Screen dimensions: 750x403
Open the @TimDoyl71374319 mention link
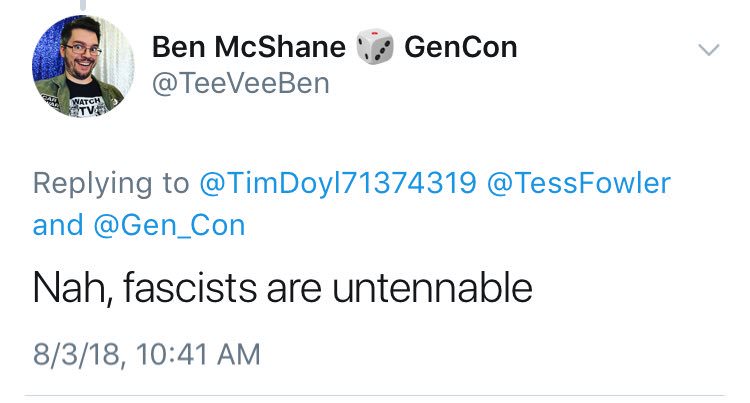(338, 183)
